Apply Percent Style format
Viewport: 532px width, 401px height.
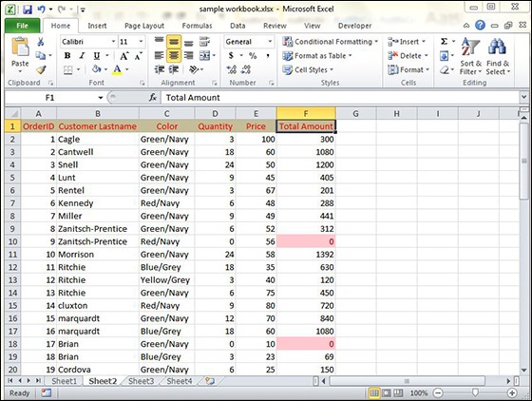253,56
